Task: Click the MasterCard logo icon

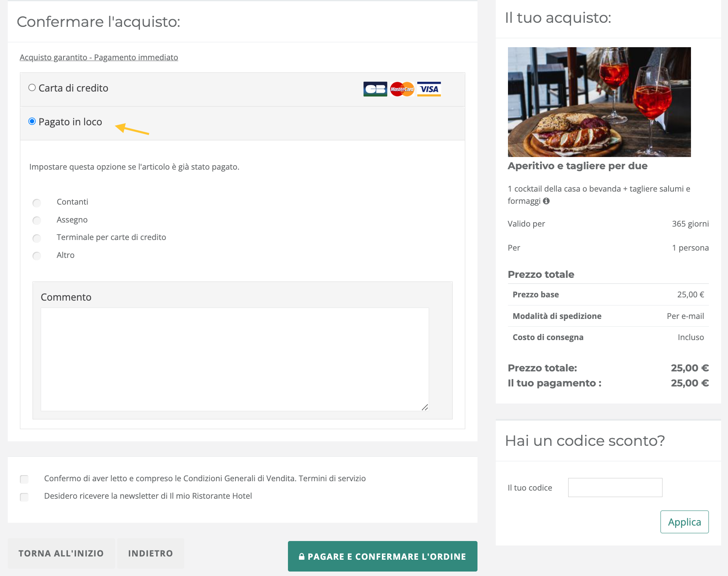Action: (x=402, y=89)
